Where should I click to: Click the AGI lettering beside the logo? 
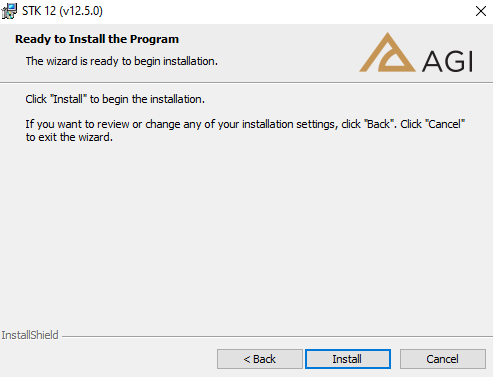coord(448,61)
